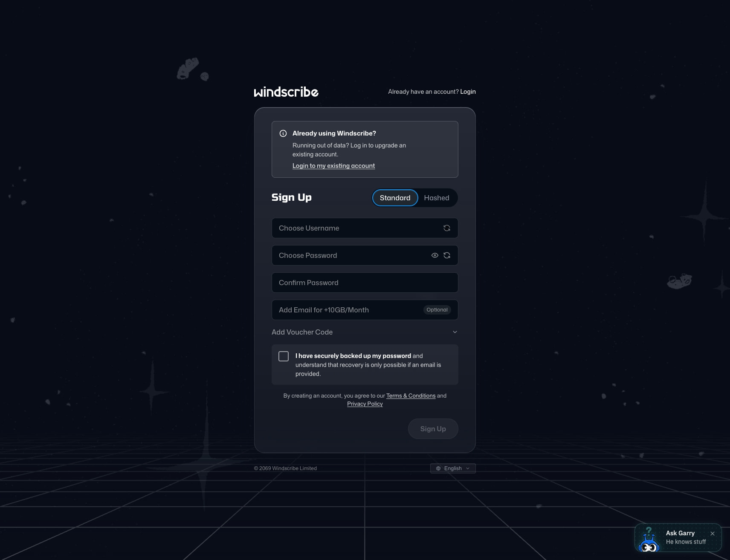Click the Login link at top

click(x=468, y=92)
